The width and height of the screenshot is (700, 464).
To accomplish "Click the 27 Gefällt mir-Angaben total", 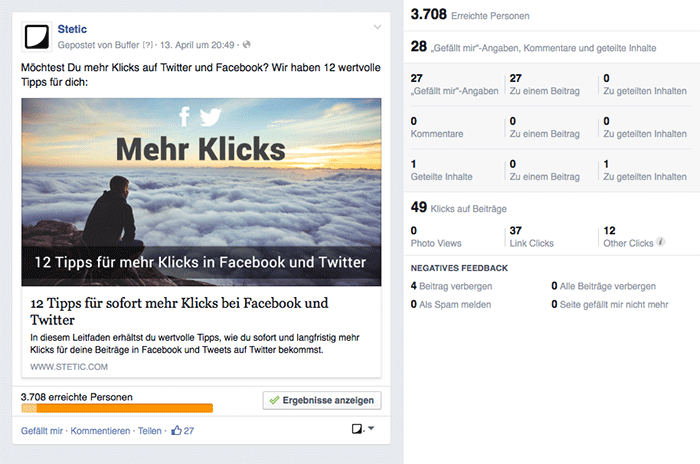I will tap(454, 84).
